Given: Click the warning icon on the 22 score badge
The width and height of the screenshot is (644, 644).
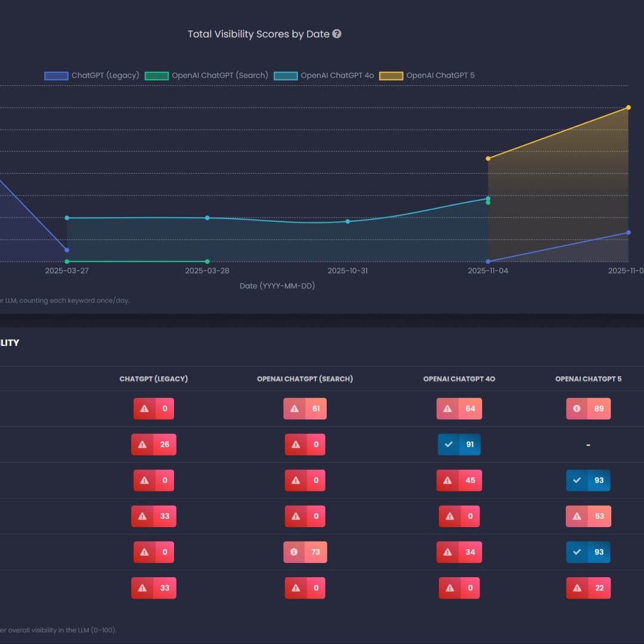Looking at the screenshot, I should click(577, 588).
